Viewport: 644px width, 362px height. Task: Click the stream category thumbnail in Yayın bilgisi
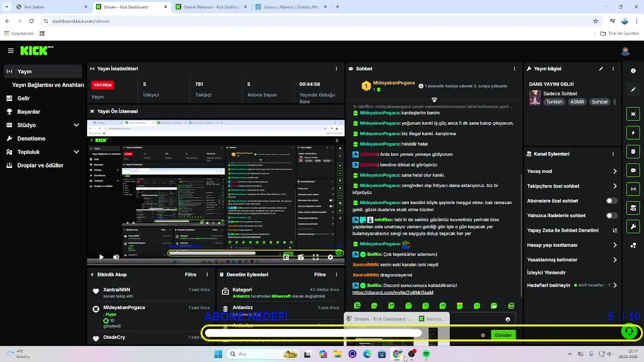click(535, 98)
